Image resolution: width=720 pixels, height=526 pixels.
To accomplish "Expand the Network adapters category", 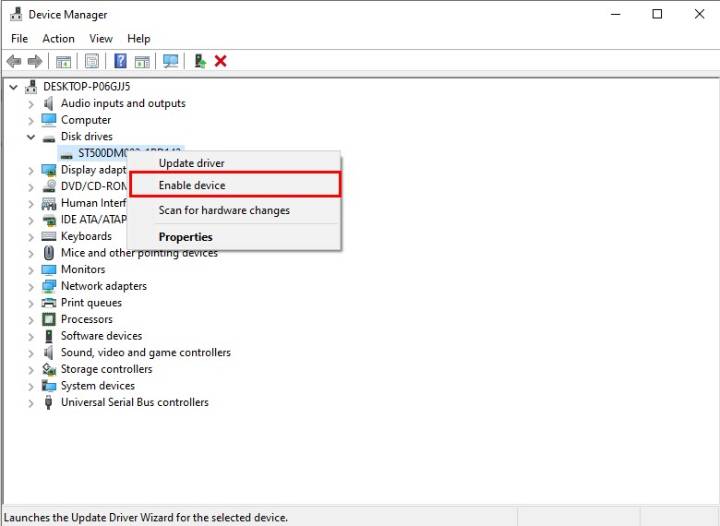I will click(31, 287).
